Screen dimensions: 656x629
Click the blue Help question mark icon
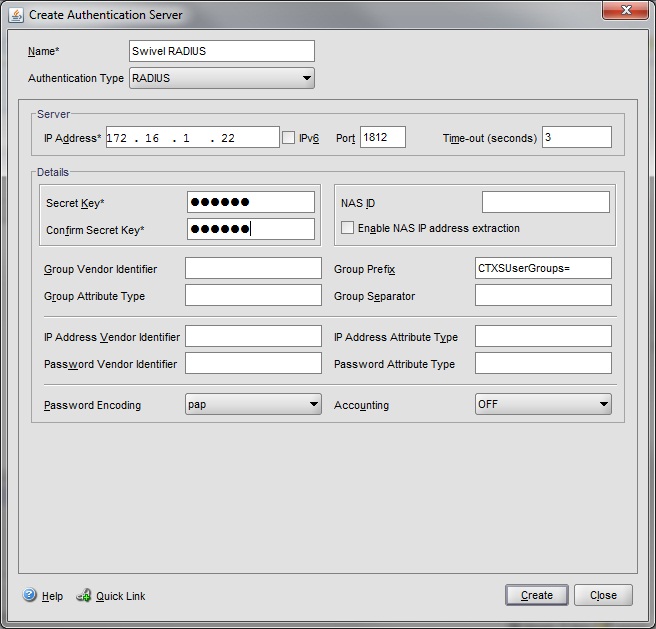(29, 595)
